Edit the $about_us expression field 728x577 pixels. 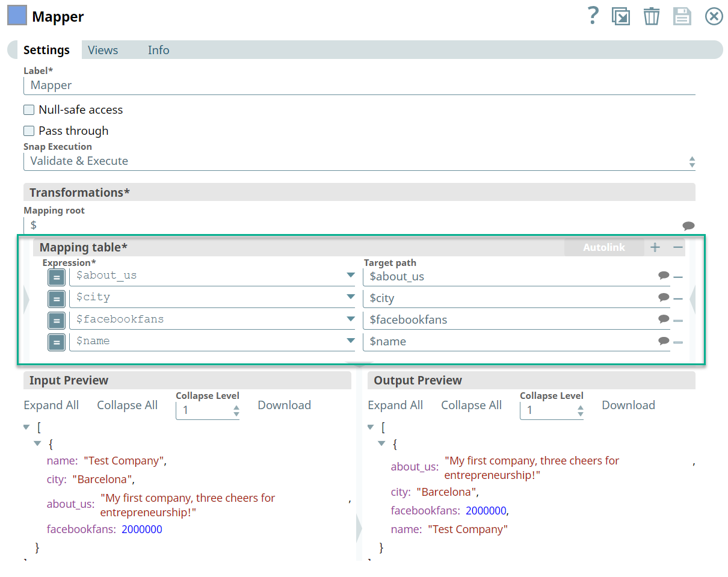tap(206, 276)
